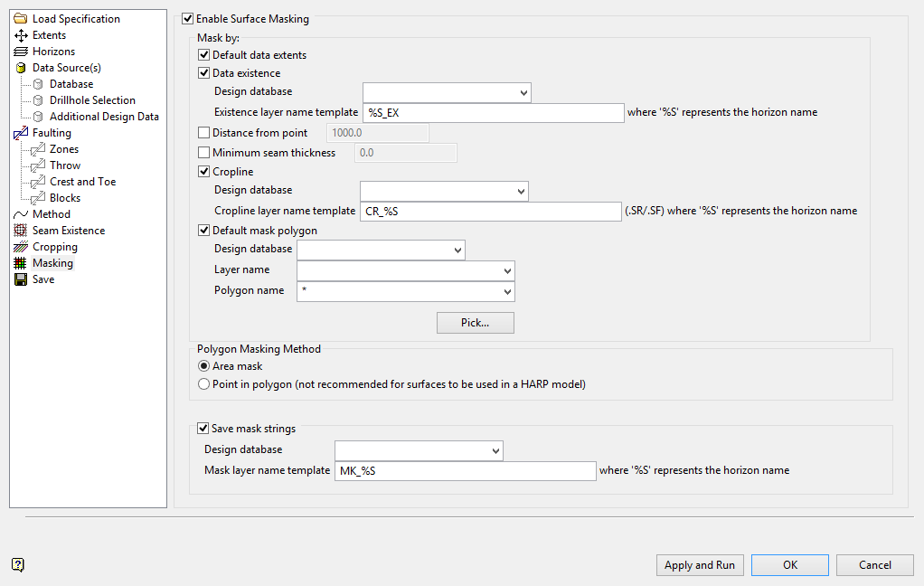Open the Cropping section in tree
The image size is (924, 586).
click(55, 247)
